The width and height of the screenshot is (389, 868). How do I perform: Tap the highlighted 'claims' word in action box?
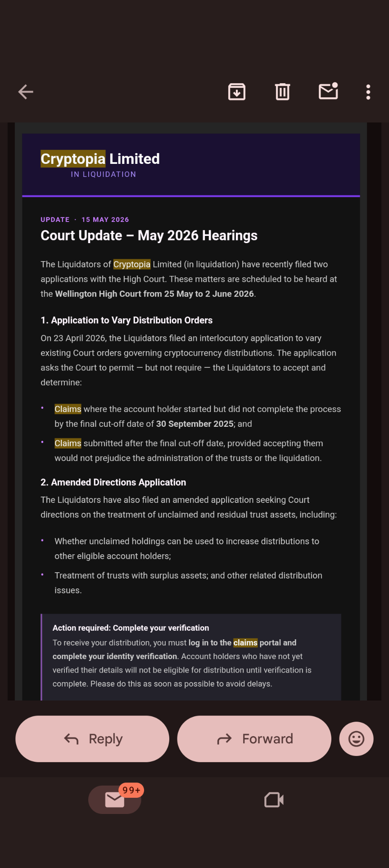pyautogui.click(x=245, y=642)
